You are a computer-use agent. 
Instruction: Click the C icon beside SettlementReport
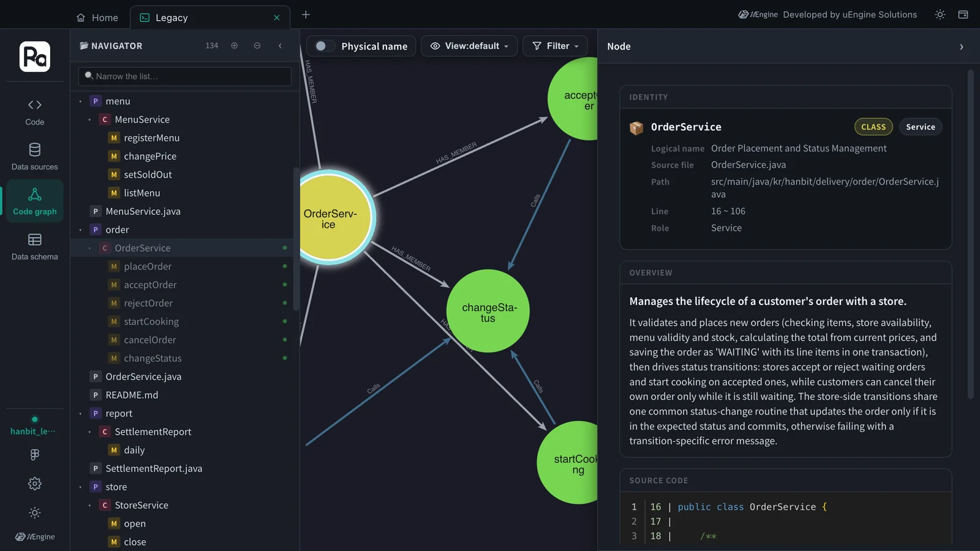[105, 432]
